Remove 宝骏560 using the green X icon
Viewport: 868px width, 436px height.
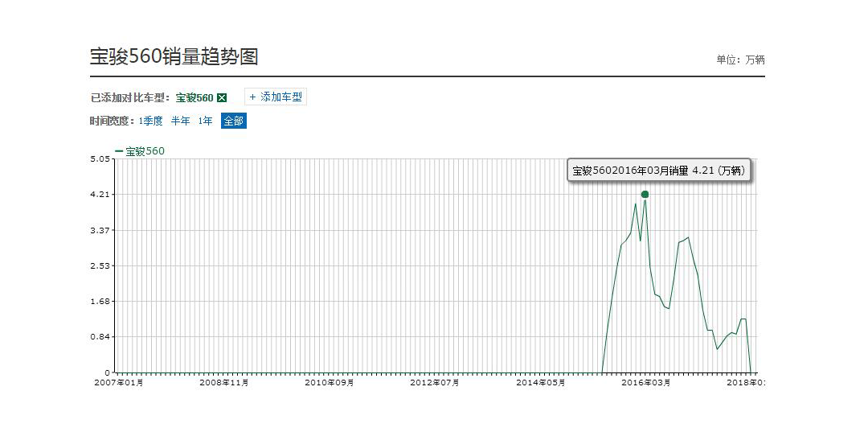tap(223, 98)
